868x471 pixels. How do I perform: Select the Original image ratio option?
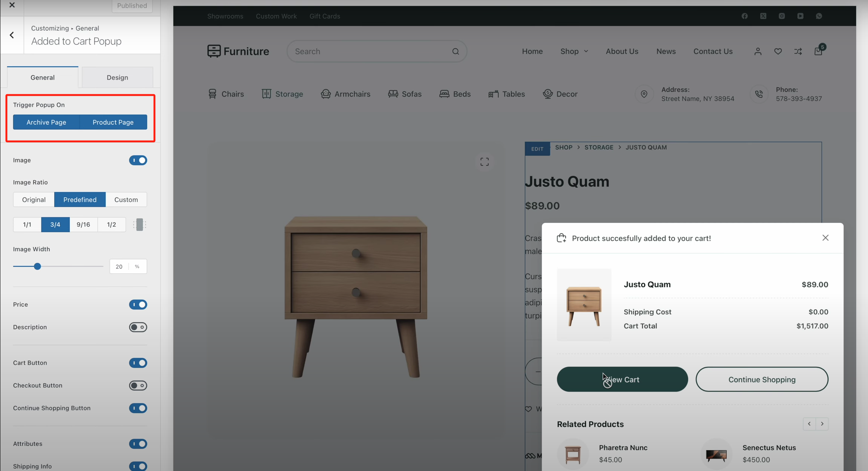34,199
